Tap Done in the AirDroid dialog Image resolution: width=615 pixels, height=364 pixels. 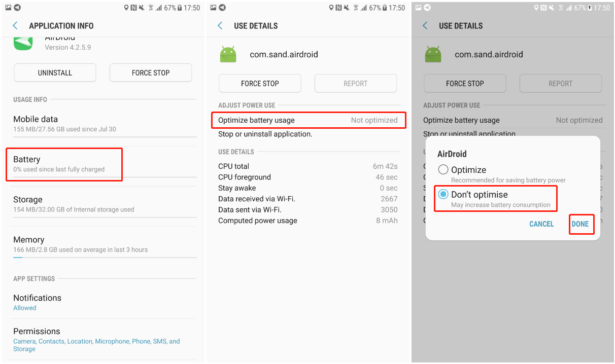pos(580,224)
